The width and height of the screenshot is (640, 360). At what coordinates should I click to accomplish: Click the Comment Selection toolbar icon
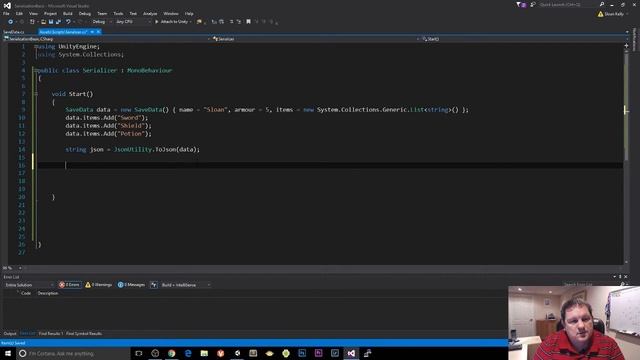[x=231, y=22]
